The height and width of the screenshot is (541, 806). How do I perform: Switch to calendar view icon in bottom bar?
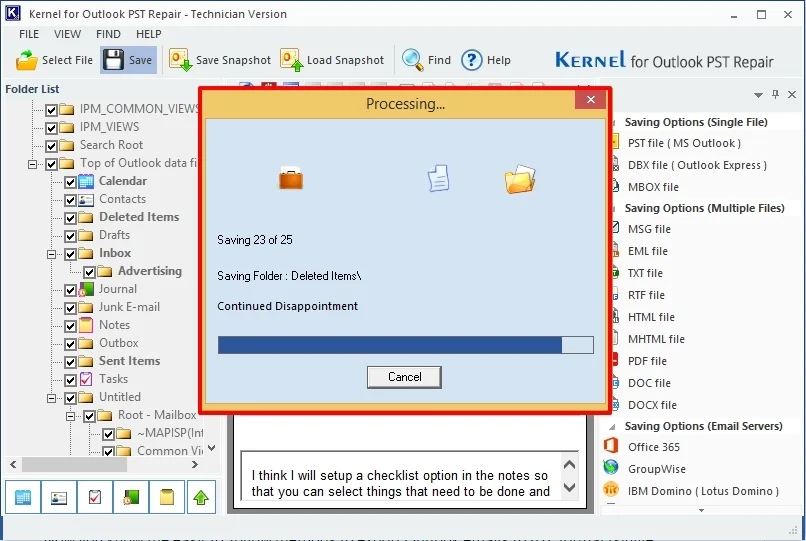tap(23, 497)
